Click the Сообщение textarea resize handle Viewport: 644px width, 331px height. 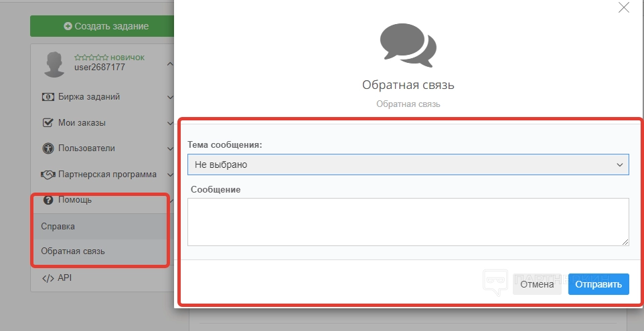(x=625, y=242)
